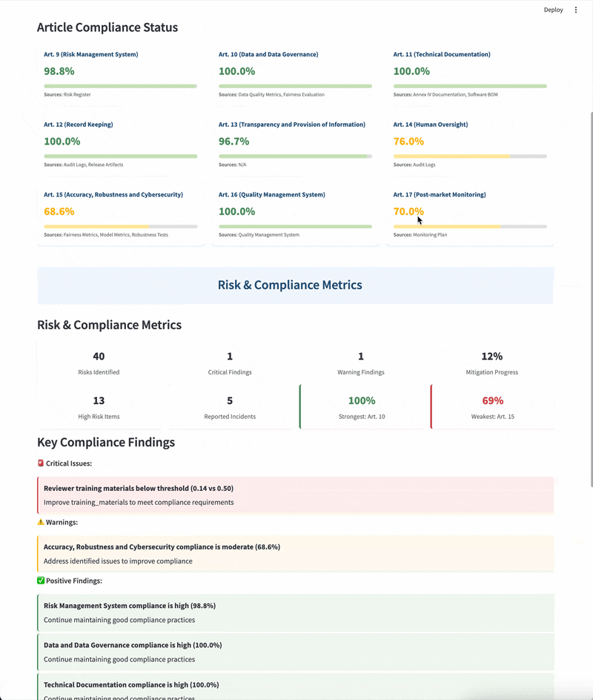The image size is (593, 700).
Task: Select the Reviewer training materials critical finding
Action: [295, 495]
